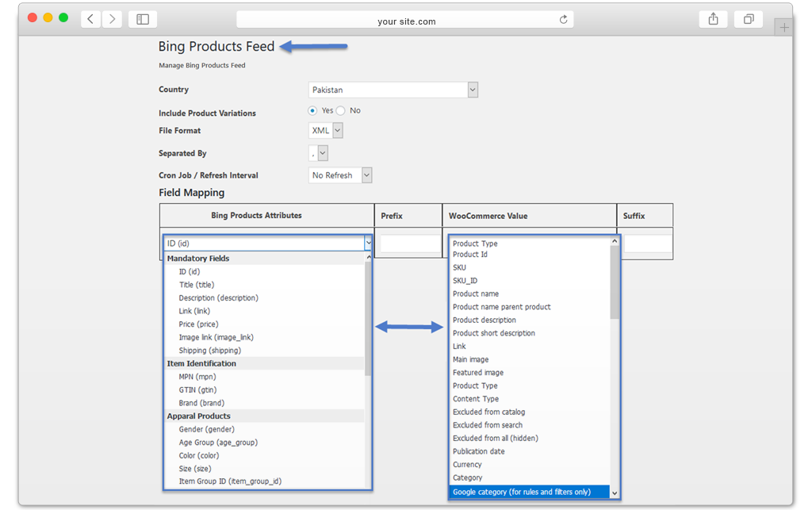Select Main image value
This screenshot has width=812, height=510.
[470, 359]
